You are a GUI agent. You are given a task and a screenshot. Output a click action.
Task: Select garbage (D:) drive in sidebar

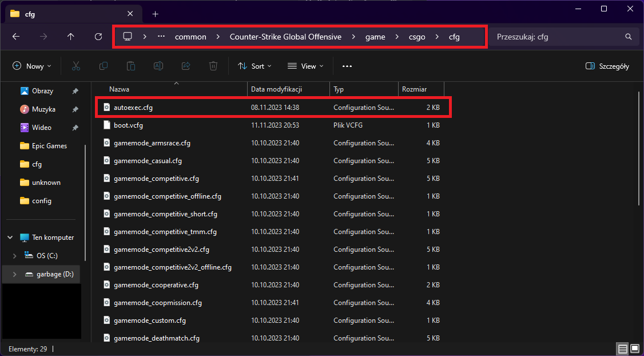click(42, 274)
